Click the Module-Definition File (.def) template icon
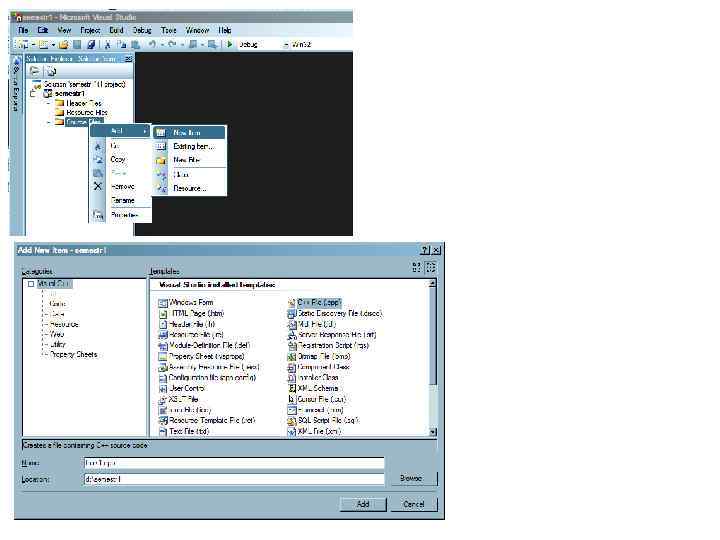 pyautogui.click(x=163, y=346)
